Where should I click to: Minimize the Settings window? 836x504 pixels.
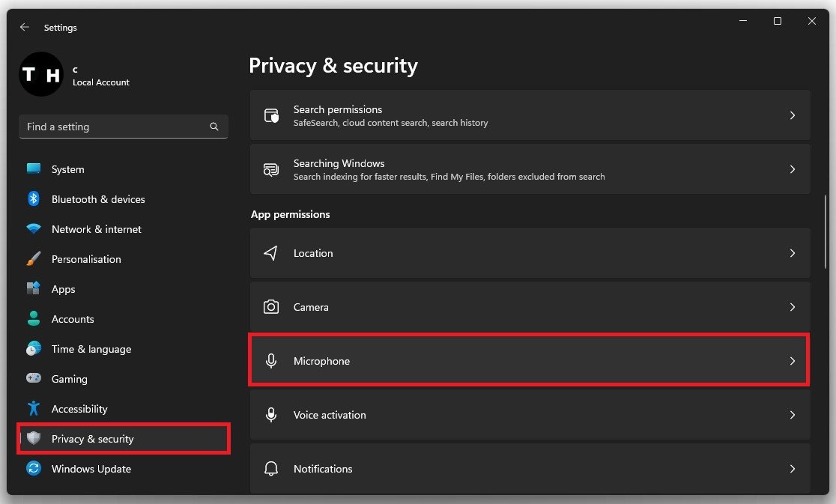click(x=742, y=21)
